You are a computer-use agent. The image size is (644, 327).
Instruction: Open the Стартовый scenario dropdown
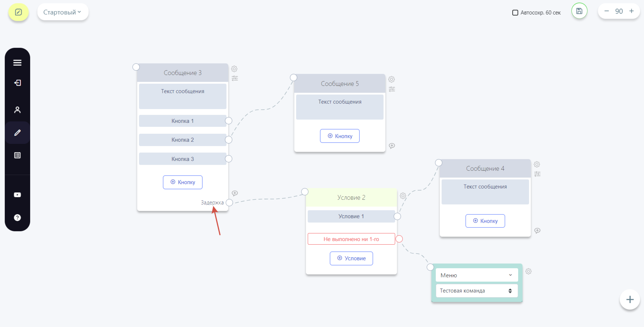63,12
